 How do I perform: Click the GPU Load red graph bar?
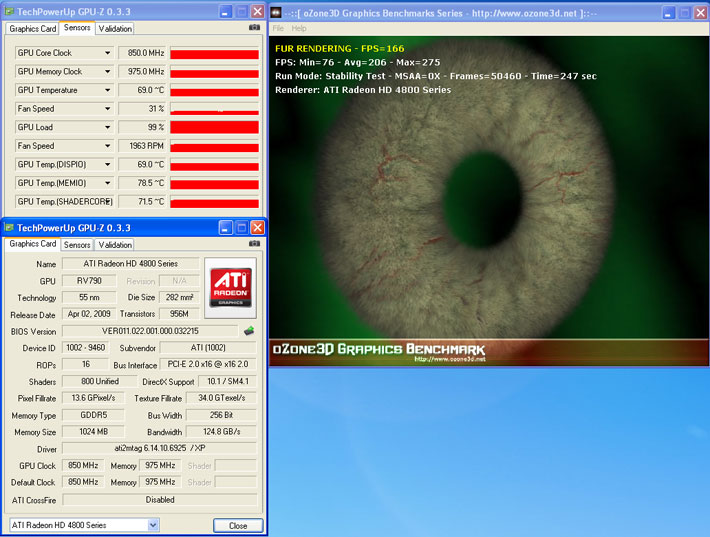tap(214, 127)
